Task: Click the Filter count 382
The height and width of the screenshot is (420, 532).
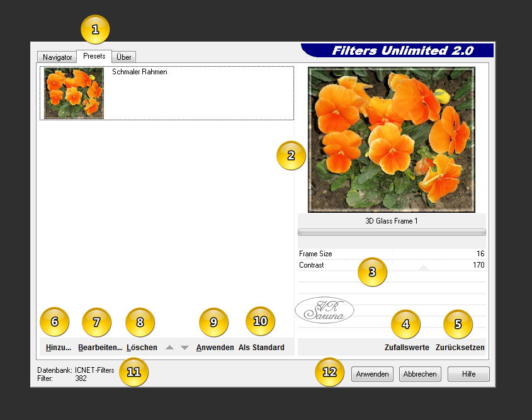Action: coord(81,378)
